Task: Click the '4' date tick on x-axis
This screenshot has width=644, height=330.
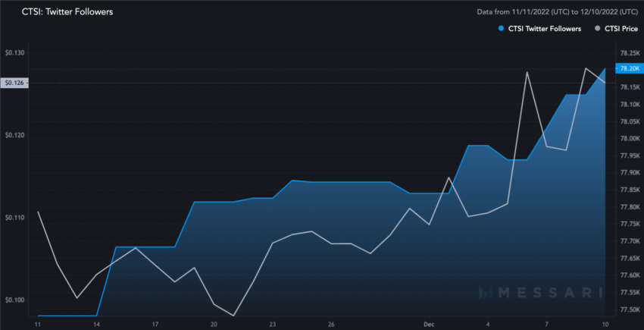Action: [488, 324]
